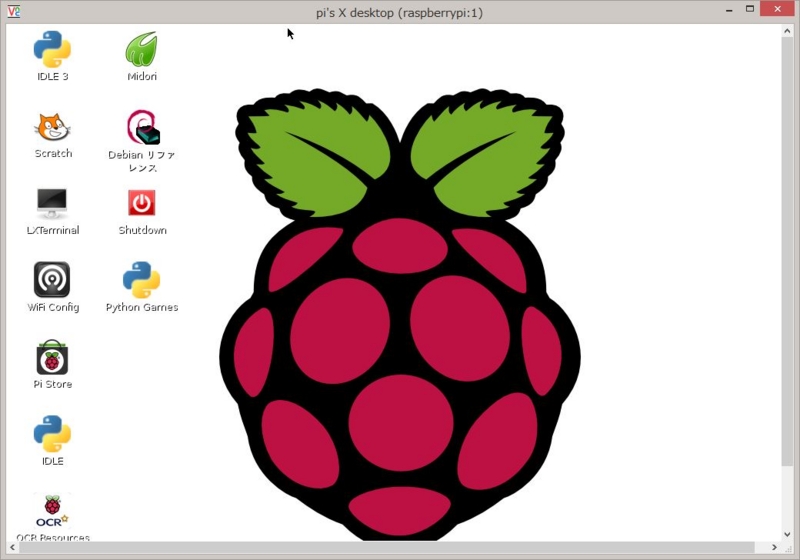Screen dimensions: 800x560
Task: Open the WiFi Config icon
Action: tap(52, 279)
